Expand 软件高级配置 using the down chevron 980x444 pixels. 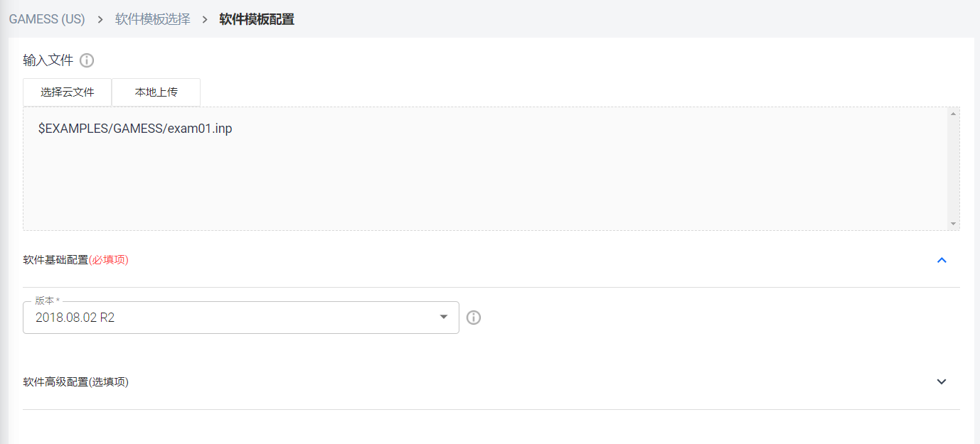coord(942,381)
